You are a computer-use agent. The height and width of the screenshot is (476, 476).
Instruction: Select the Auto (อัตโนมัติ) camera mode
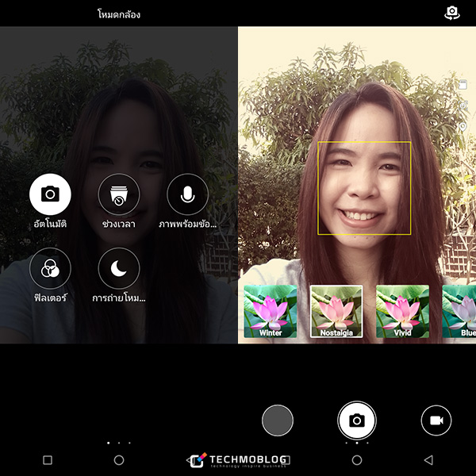click(50, 194)
